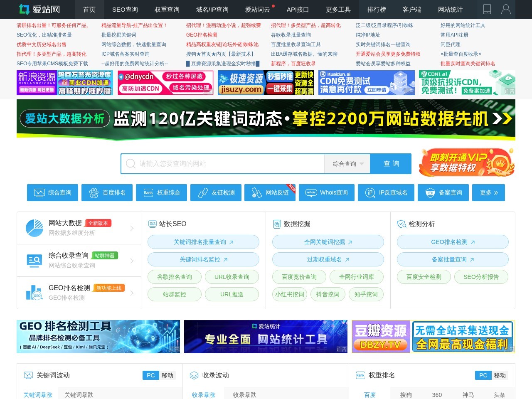The image size is (532, 399).
Task: Open the 排行榜 navigation menu
Action: click(377, 10)
